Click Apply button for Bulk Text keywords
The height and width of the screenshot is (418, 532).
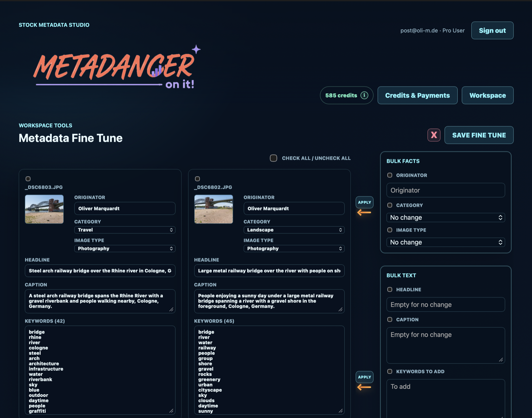pyautogui.click(x=364, y=377)
